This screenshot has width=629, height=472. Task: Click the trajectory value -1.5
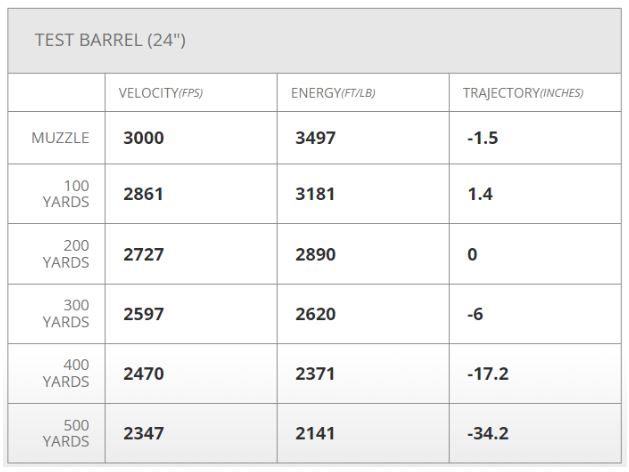(x=482, y=138)
